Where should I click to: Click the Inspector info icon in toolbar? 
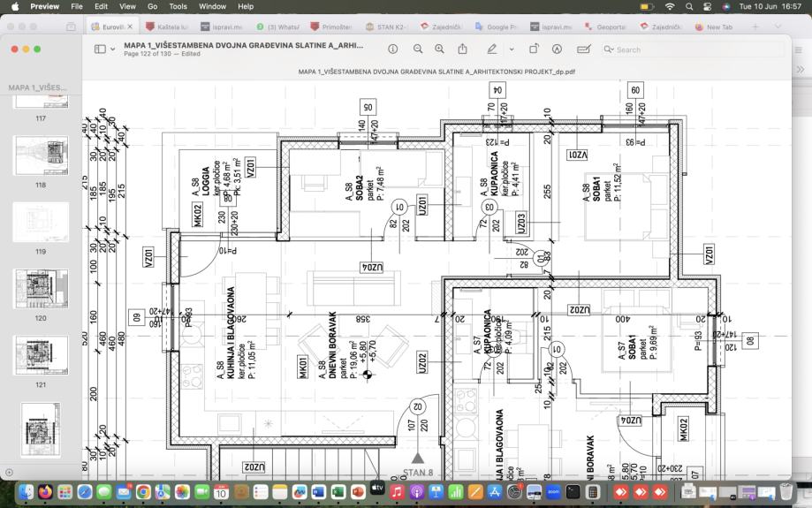tap(393, 49)
